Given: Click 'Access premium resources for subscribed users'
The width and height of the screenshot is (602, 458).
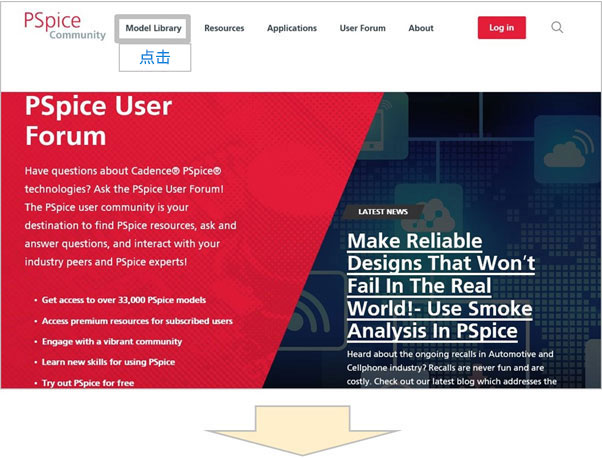Looking at the screenshot, I should 137,321.
